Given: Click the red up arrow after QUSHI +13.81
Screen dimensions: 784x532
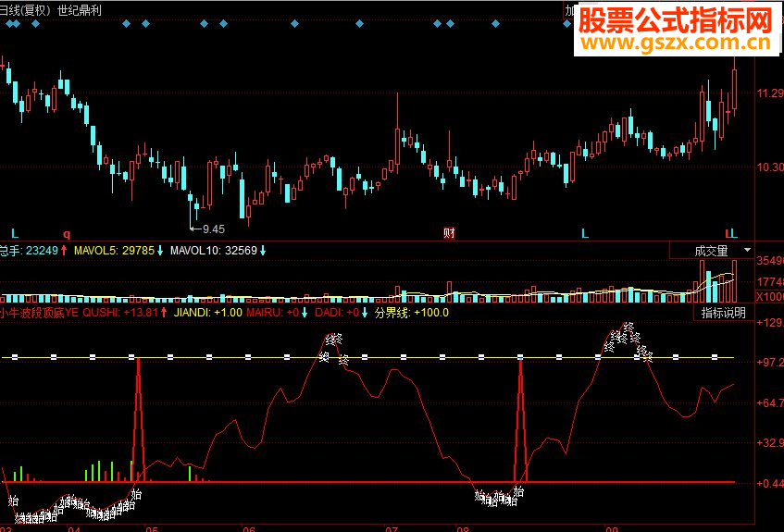Looking at the screenshot, I should [164, 313].
